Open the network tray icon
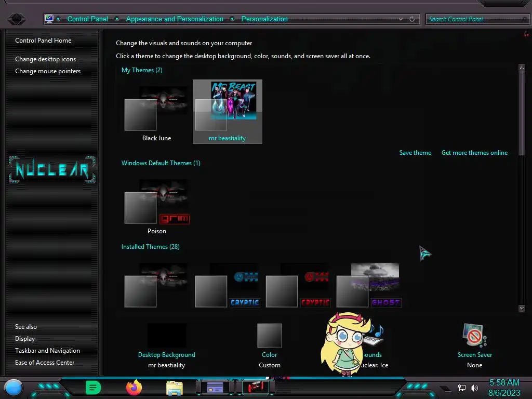 point(462,388)
